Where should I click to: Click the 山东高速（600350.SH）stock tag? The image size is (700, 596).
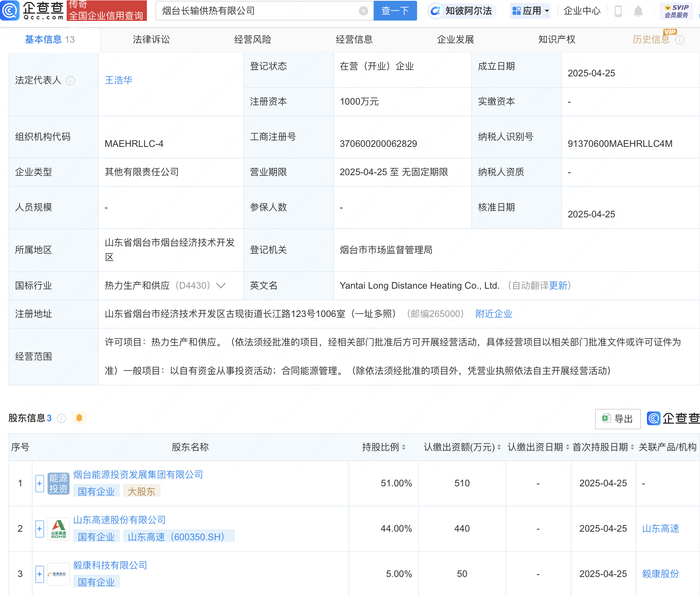[x=179, y=537]
